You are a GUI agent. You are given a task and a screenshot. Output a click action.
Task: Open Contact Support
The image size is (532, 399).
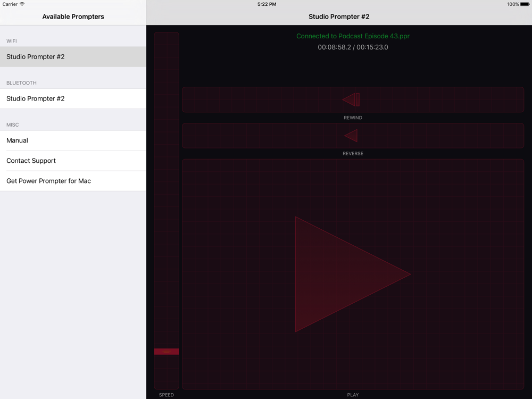click(x=73, y=161)
